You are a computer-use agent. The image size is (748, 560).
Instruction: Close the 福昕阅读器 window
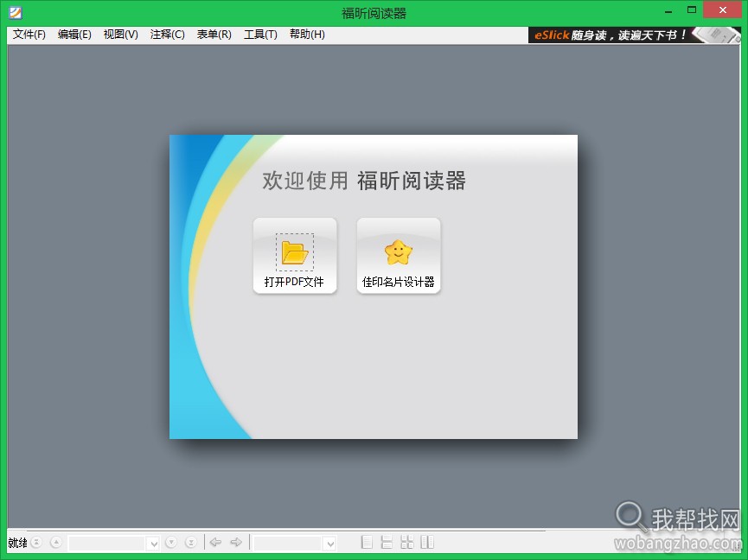[723, 10]
